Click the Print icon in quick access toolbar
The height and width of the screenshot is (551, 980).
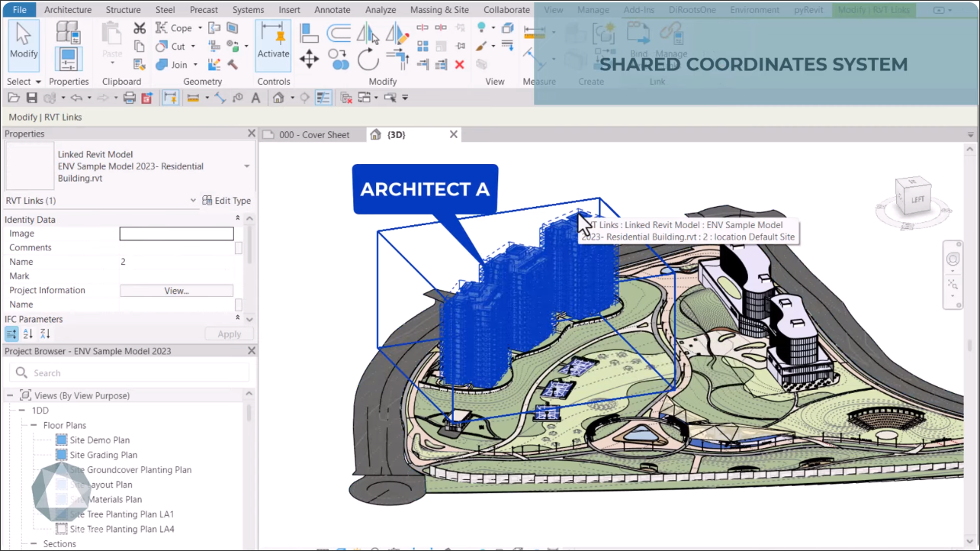pos(130,98)
